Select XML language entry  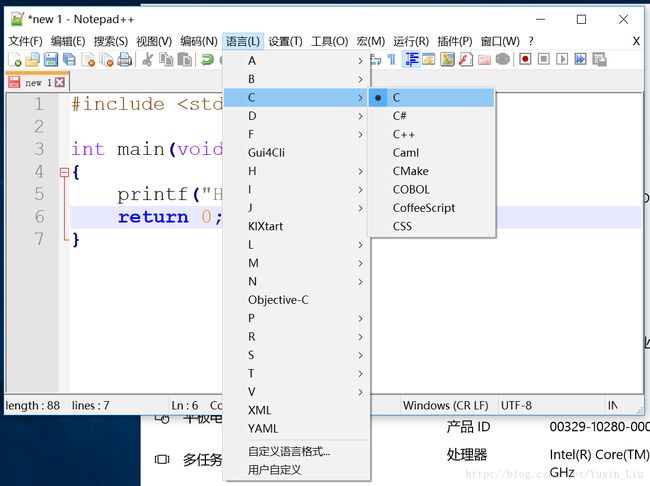[296, 410]
